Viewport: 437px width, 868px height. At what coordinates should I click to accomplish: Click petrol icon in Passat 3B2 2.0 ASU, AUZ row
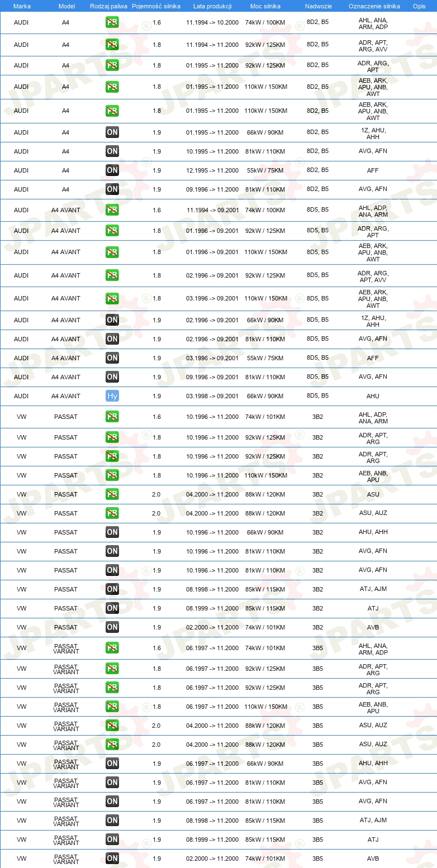[x=112, y=513]
